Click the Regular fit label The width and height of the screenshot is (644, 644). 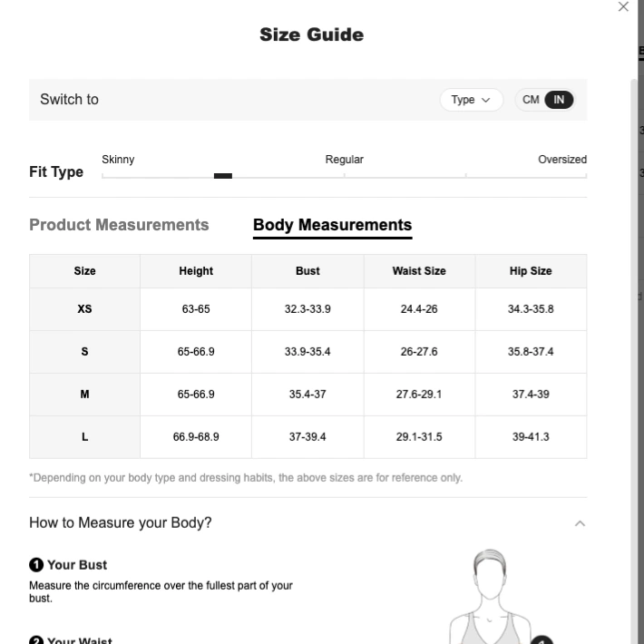coord(344,160)
